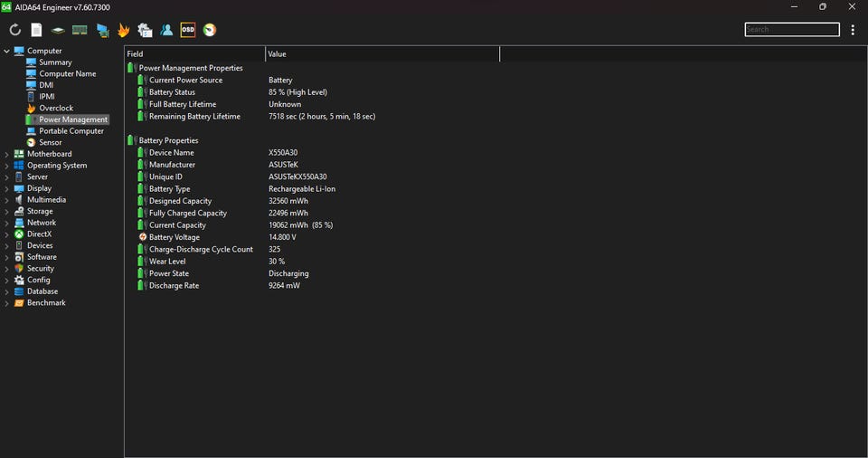Focus the Search input field

tap(792, 29)
